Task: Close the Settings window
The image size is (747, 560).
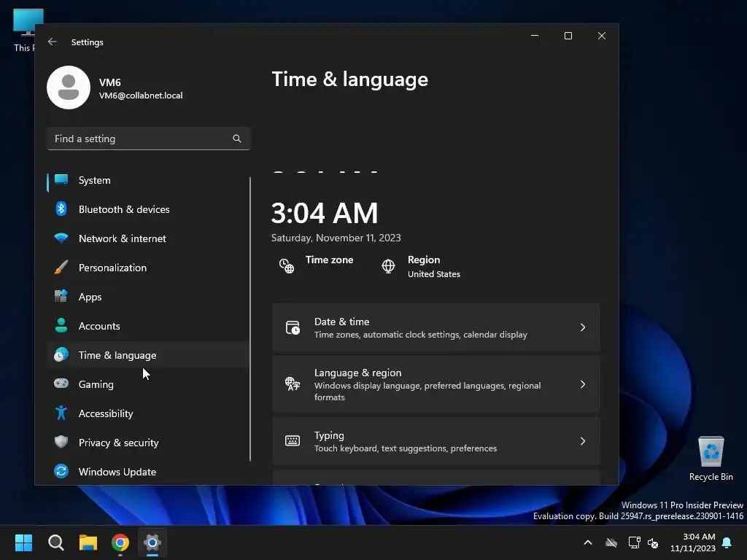Action: [602, 36]
